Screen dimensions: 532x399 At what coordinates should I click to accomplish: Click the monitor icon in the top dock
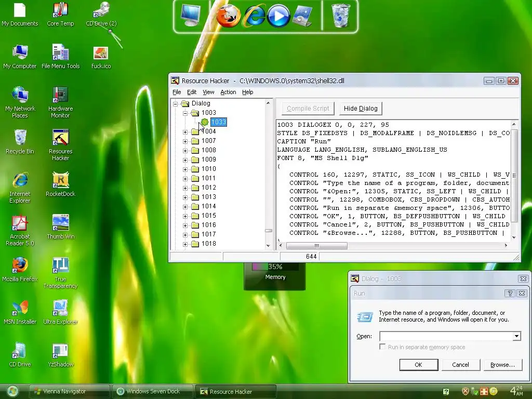pyautogui.click(x=191, y=16)
